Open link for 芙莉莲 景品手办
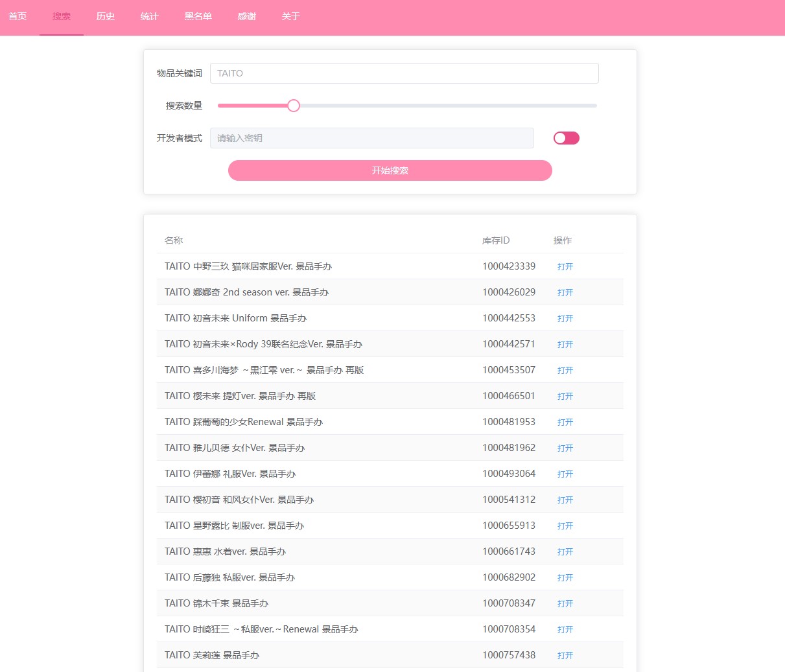Image resolution: width=785 pixels, height=672 pixels. 565,655
